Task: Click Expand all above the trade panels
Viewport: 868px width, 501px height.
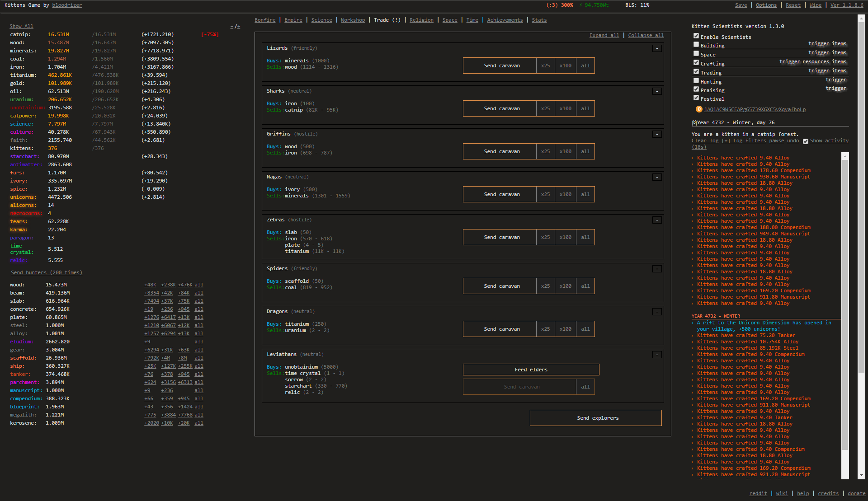Action: 604,35
